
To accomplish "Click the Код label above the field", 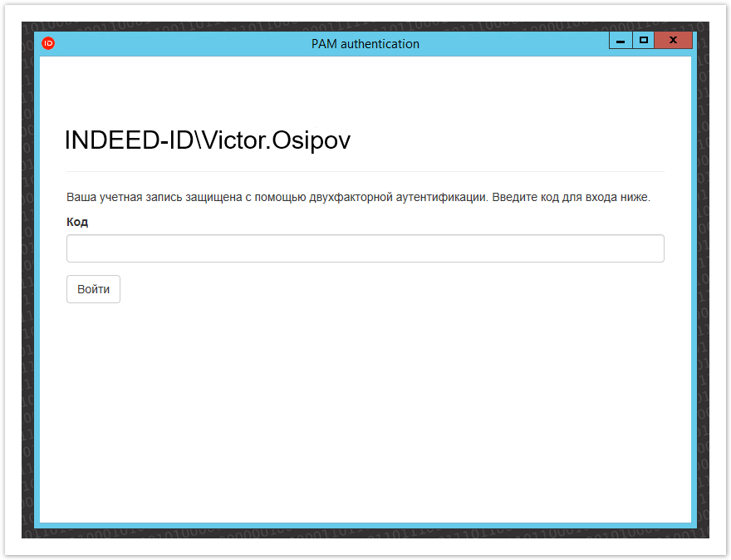I will click(x=77, y=222).
